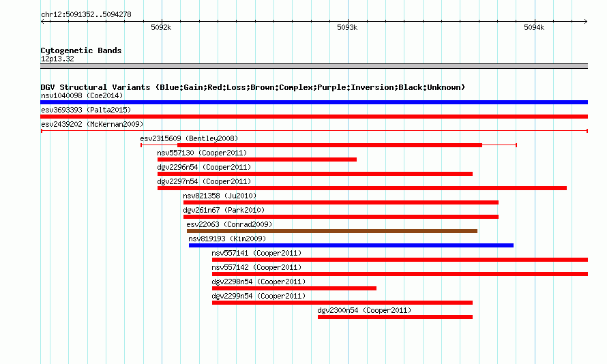Open the dgv2297n54 (Cooper2011) label
Image resolution: width=607 pixels, height=364 pixels.
pos(204,181)
